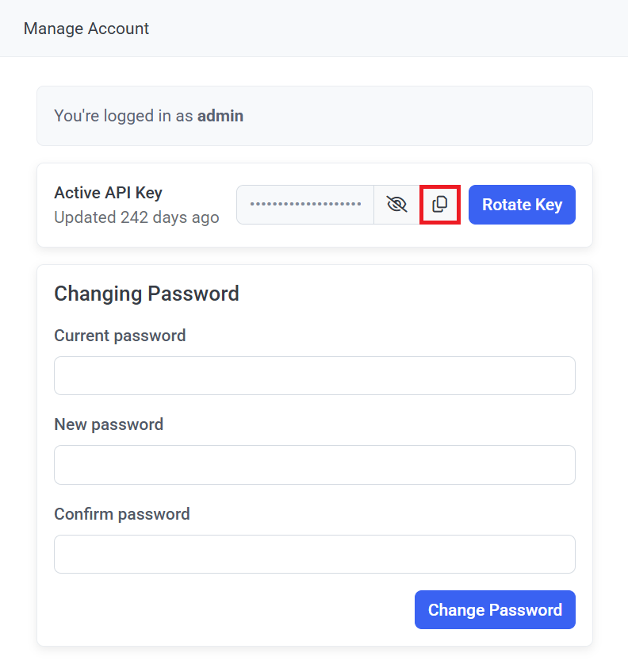Click the masked API key field
This screenshot has height=672, width=628.
(305, 205)
